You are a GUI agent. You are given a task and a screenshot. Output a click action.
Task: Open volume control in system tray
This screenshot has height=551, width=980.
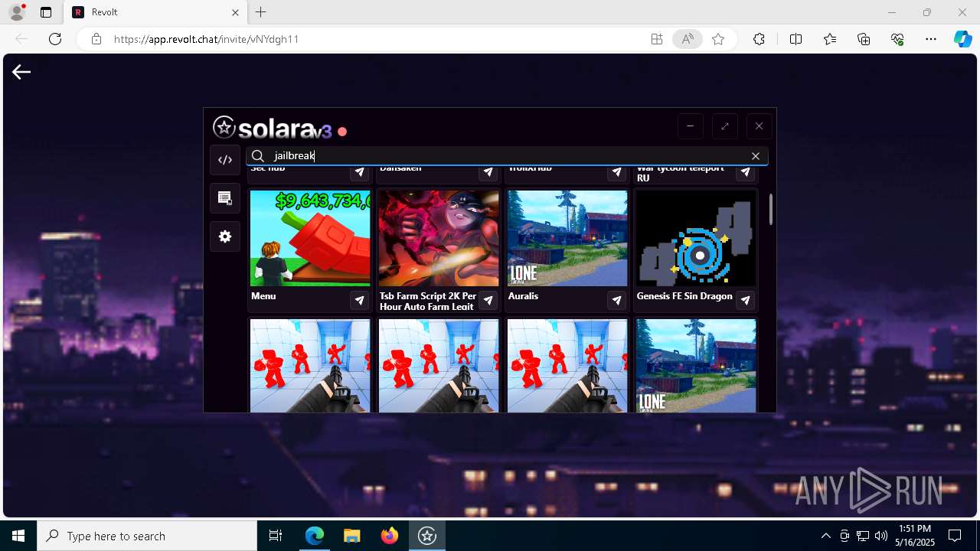click(x=880, y=536)
